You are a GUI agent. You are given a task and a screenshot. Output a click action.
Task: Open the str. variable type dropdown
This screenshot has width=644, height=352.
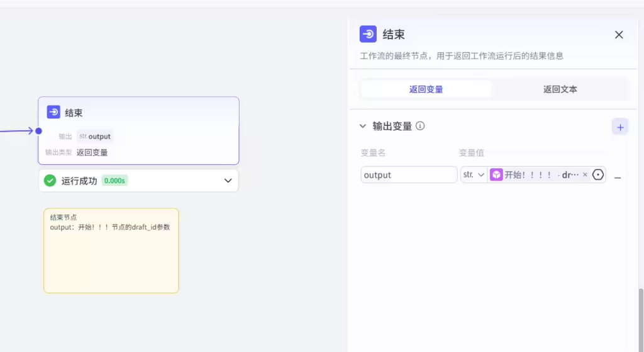click(474, 175)
